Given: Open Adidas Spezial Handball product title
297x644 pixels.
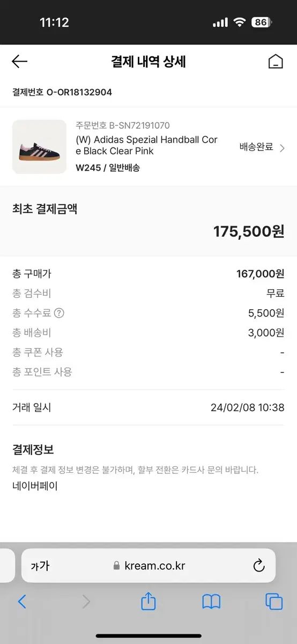Looking at the screenshot, I should click(147, 145).
